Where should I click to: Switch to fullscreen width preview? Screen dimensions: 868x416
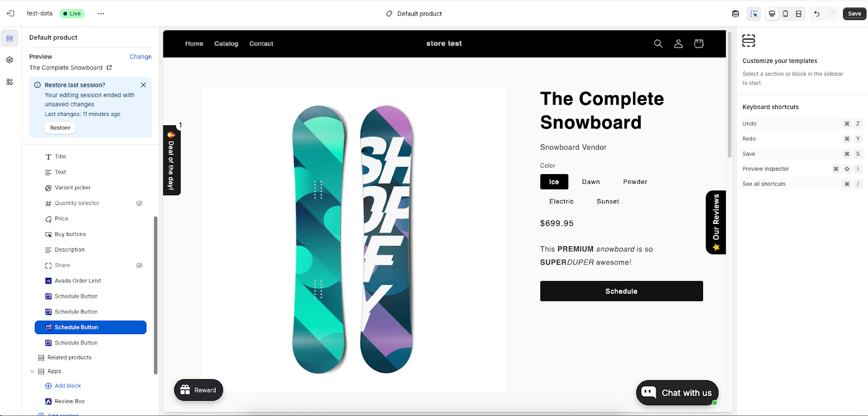click(799, 14)
